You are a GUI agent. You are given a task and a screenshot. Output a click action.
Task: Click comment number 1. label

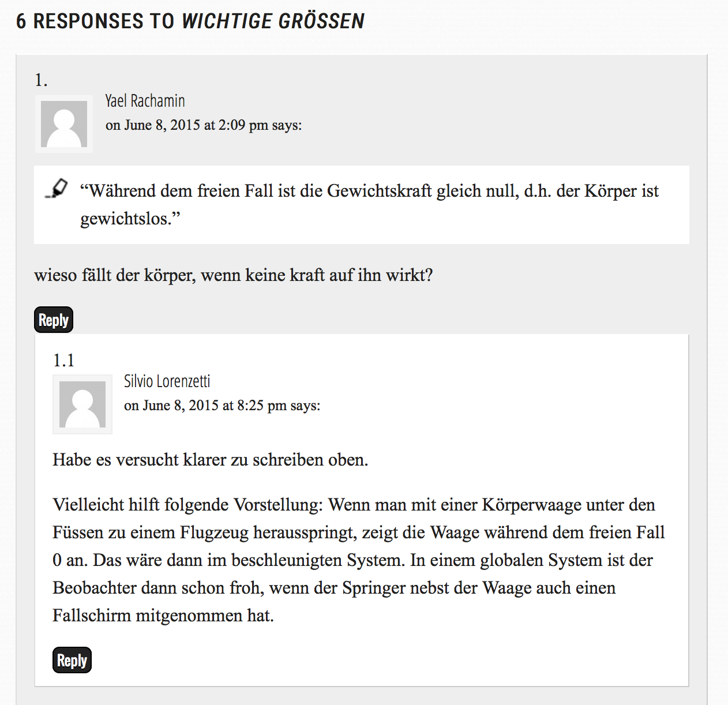click(41, 80)
